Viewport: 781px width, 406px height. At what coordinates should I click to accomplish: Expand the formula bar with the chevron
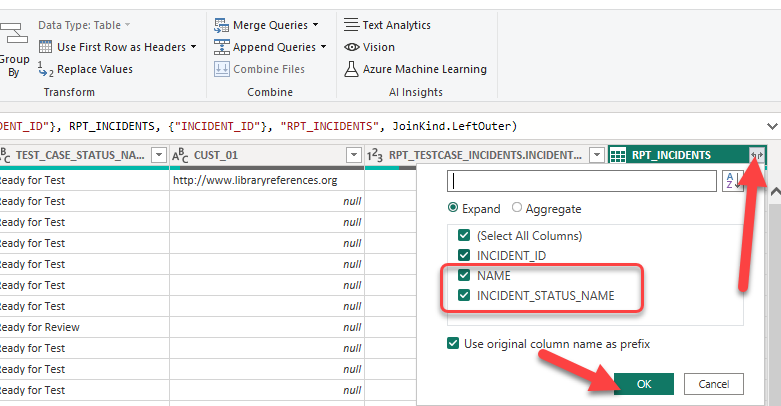pyautogui.click(x=772, y=127)
